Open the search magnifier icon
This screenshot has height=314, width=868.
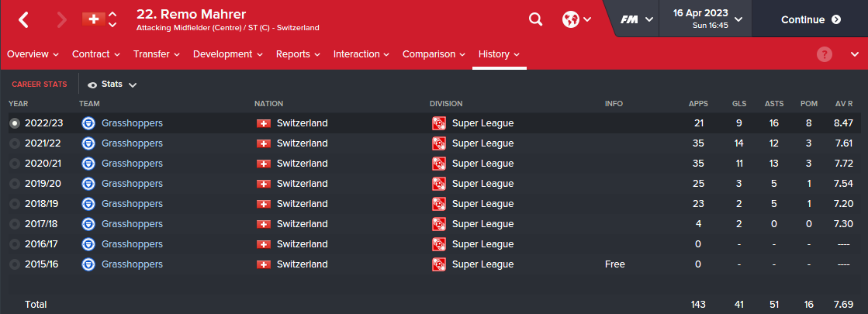coord(535,20)
